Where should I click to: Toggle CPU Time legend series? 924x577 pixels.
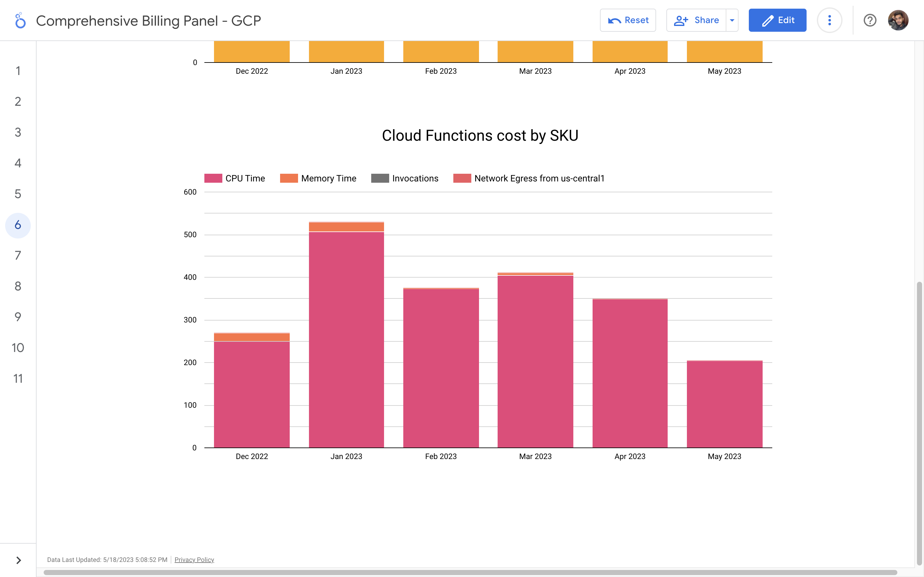click(235, 178)
